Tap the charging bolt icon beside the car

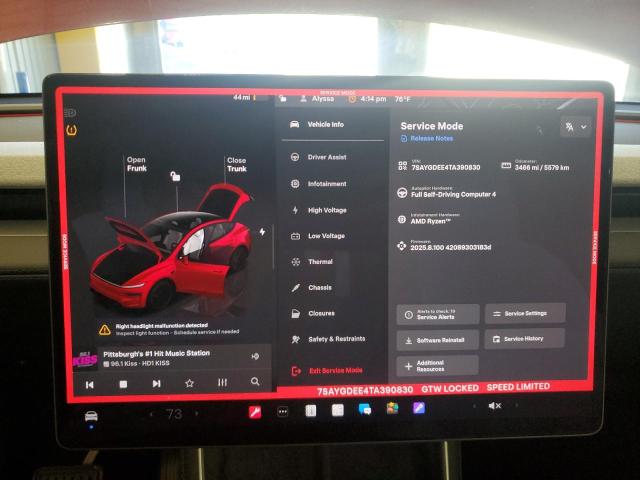pos(262,231)
